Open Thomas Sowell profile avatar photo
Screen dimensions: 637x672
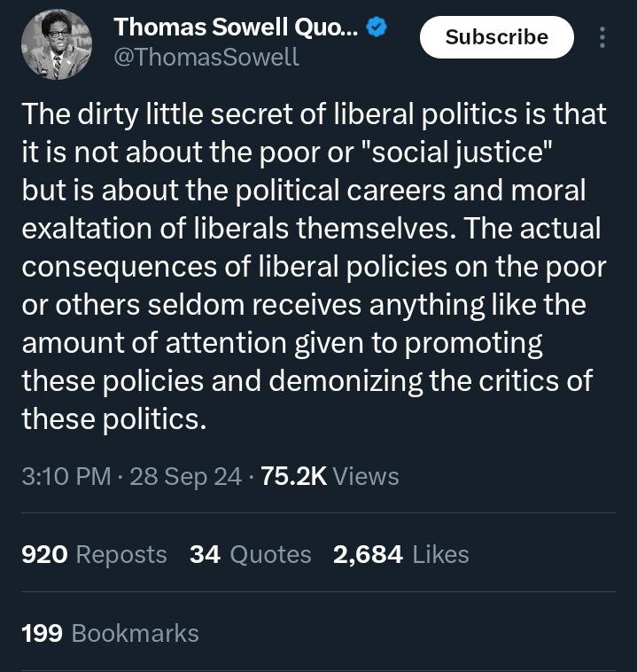56,45
